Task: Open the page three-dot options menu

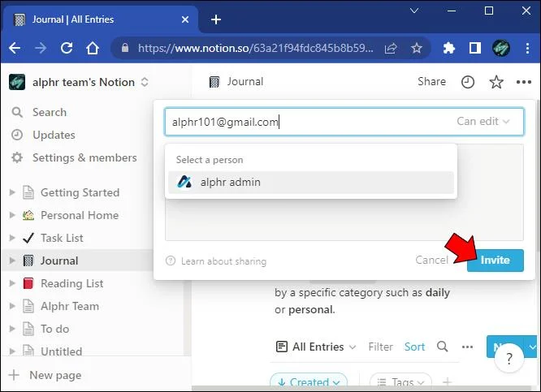Action: pyautogui.click(x=524, y=82)
